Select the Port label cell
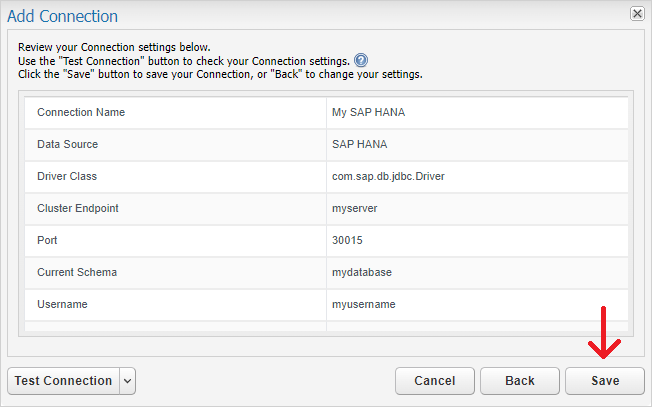This screenshot has height=407, width=652. (175, 240)
